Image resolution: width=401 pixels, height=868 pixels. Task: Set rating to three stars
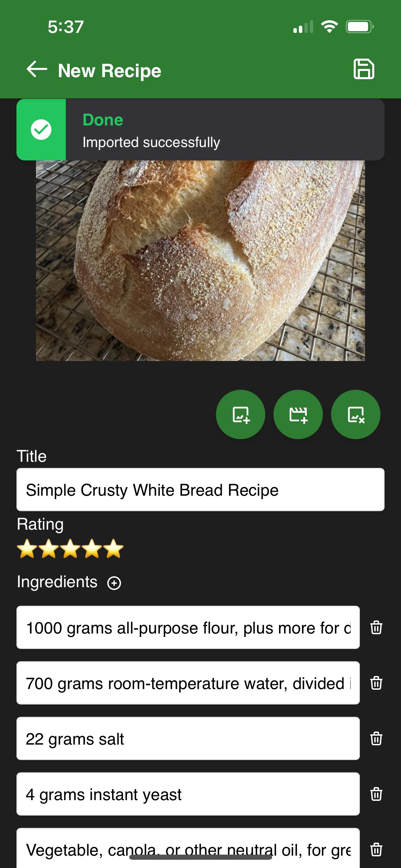click(71, 549)
